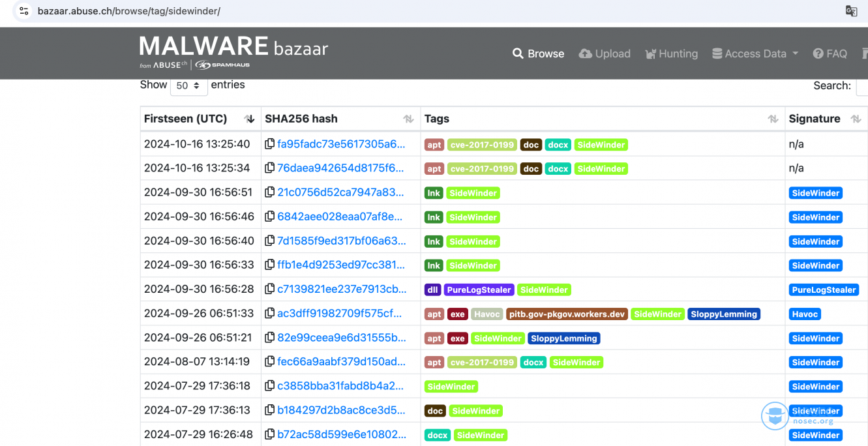Click cve-2017-0199 tag in fec66a9a row
The width and height of the screenshot is (868, 446).
click(482, 363)
